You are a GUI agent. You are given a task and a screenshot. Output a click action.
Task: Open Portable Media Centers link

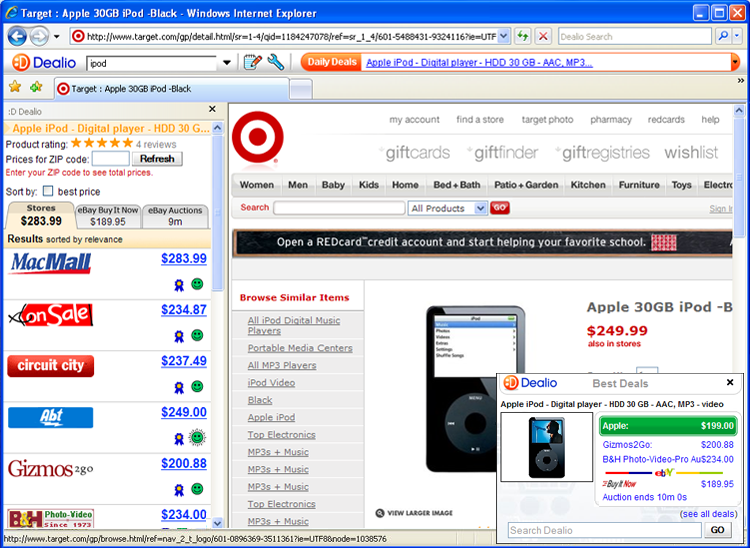(300, 348)
